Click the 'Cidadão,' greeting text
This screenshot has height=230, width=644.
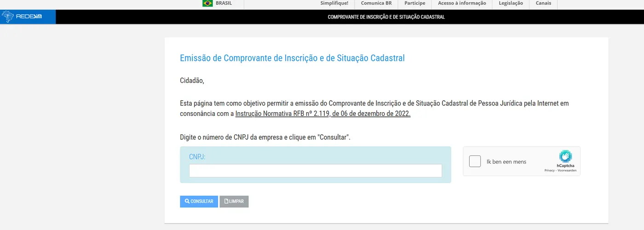point(192,81)
